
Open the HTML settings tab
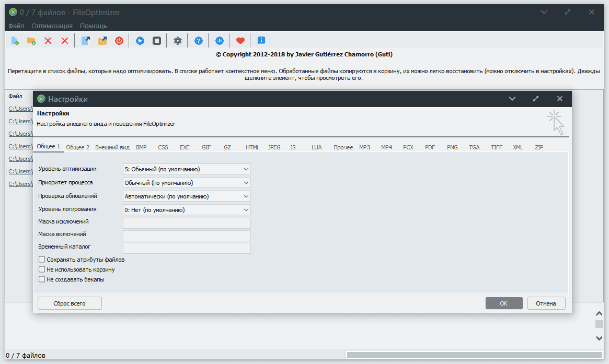point(252,147)
